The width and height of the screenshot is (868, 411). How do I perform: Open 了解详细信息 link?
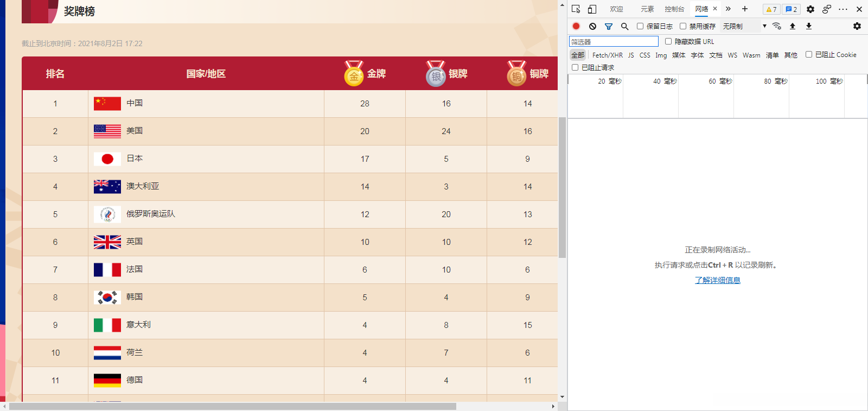(x=717, y=280)
